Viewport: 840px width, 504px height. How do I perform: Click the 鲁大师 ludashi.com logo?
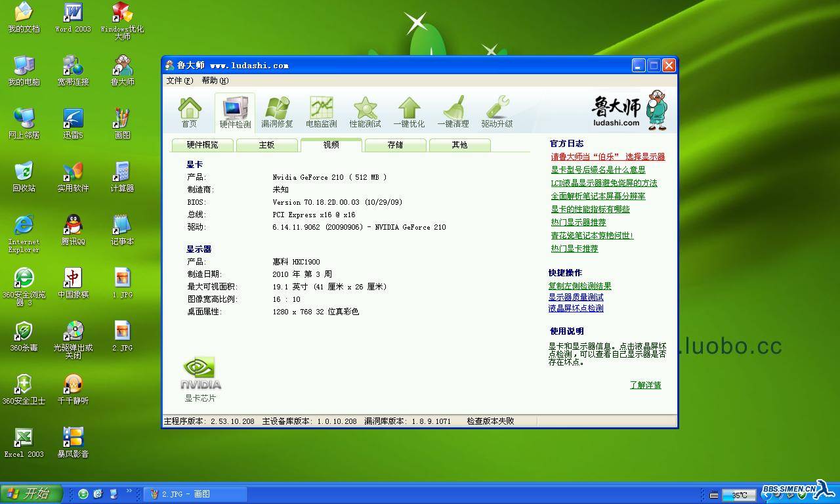tap(629, 110)
